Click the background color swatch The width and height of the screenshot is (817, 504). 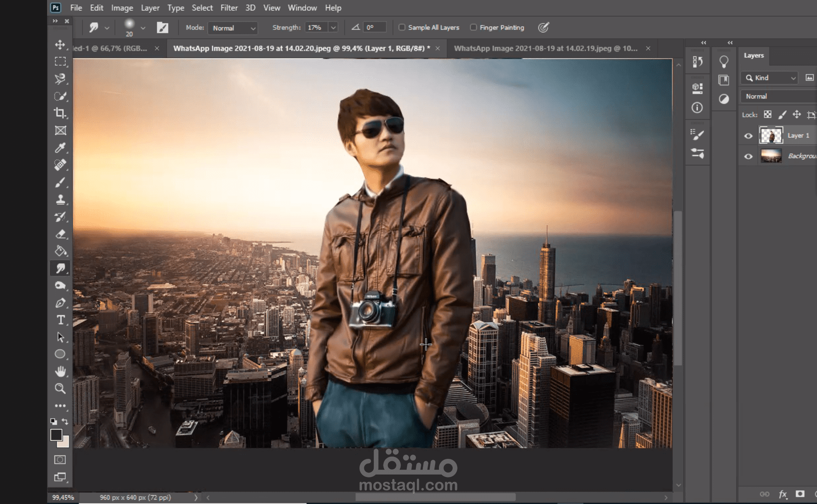tap(64, 443)
